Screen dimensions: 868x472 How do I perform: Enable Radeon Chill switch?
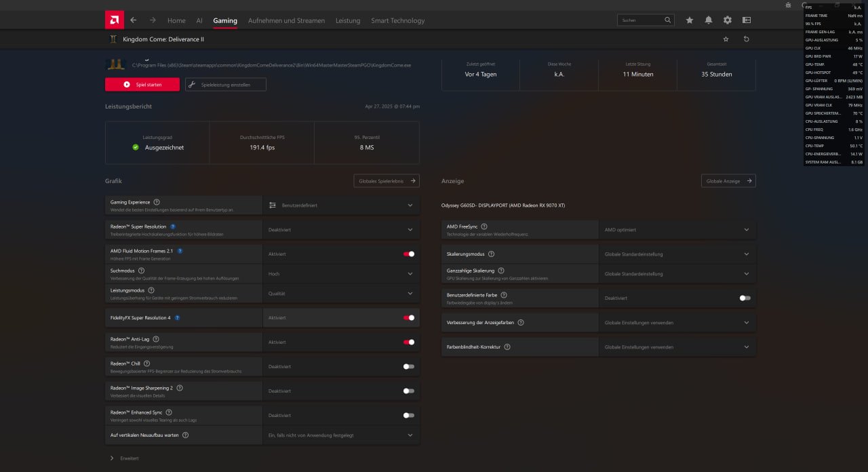point(409,367)
